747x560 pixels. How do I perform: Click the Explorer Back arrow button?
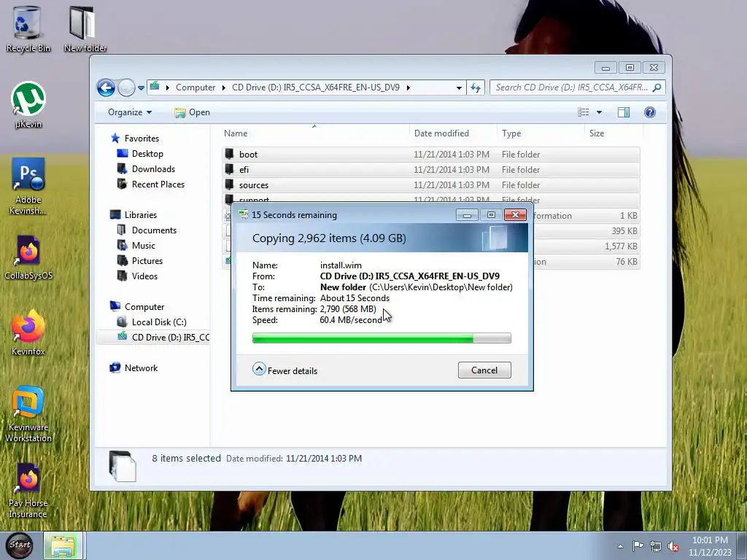[x=106, y=87]
